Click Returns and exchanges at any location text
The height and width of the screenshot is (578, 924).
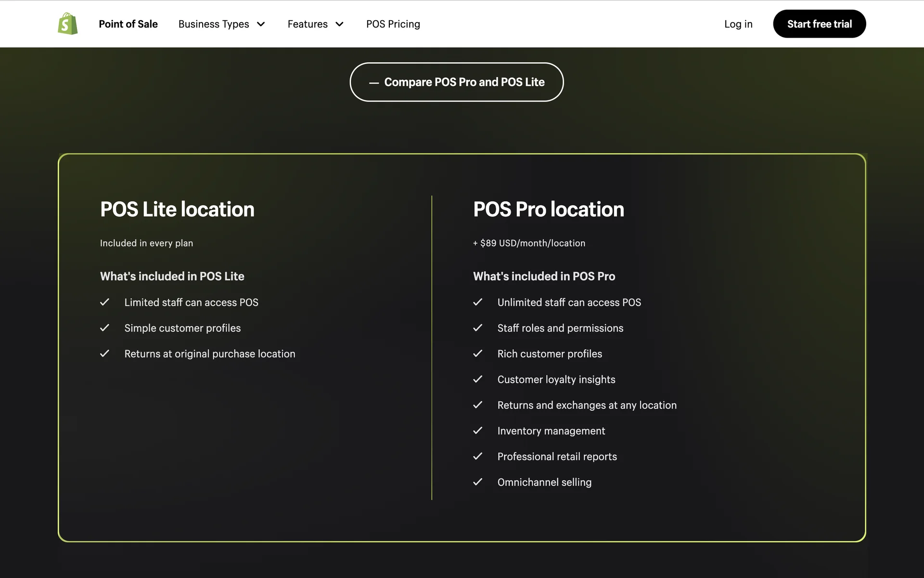click(x=587, y=405)
